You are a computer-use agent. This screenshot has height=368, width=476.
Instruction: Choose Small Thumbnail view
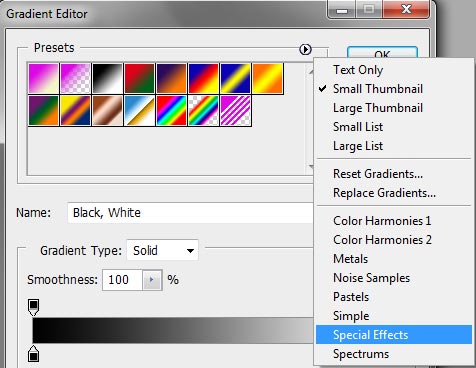(394, 89)
